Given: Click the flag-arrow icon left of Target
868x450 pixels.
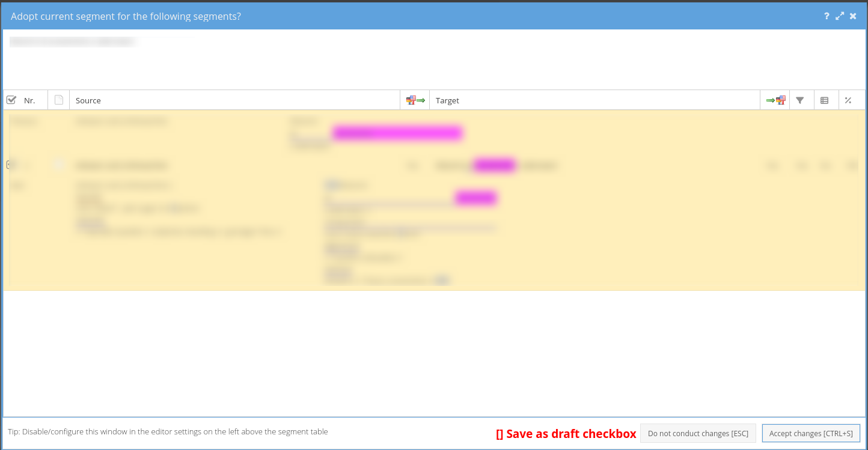Looking at the screenshot, I should (x=415, y=100).
